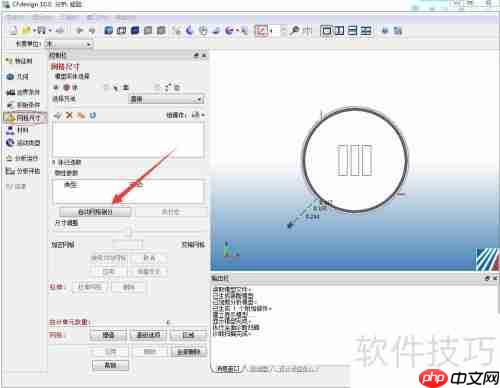Click the blue refresh icon above list box
Viewport: 500px width, 388px height.
pos(92,115)
